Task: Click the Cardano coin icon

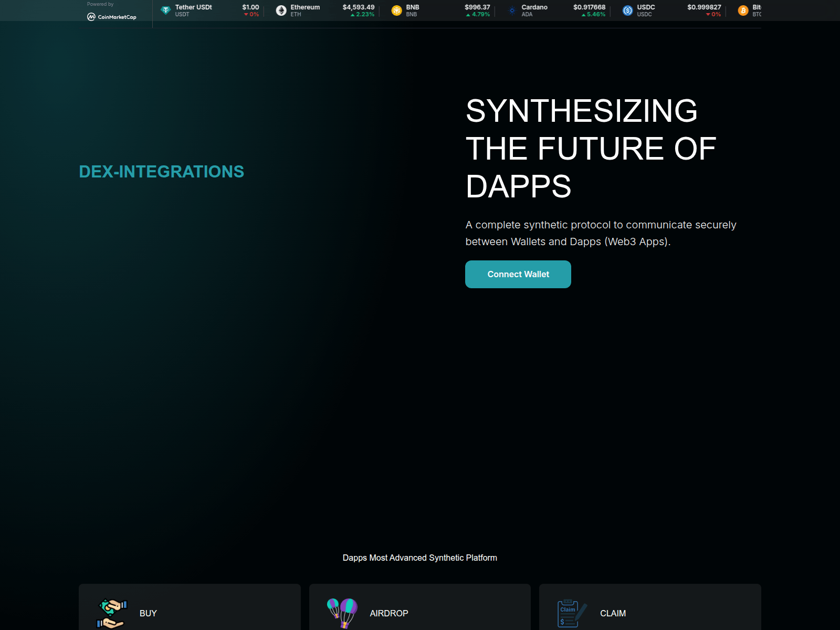Action: pyautogui.click(x=512, y=10)
